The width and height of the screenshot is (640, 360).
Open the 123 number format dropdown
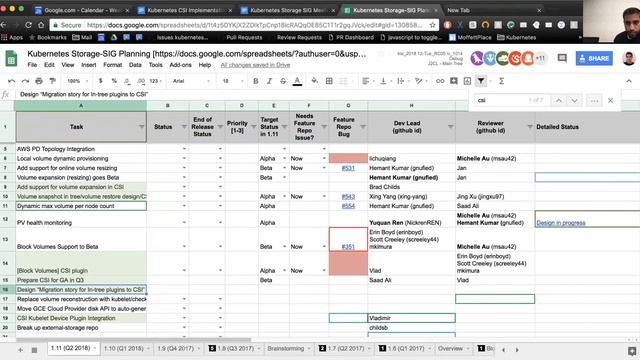[156, 81]
